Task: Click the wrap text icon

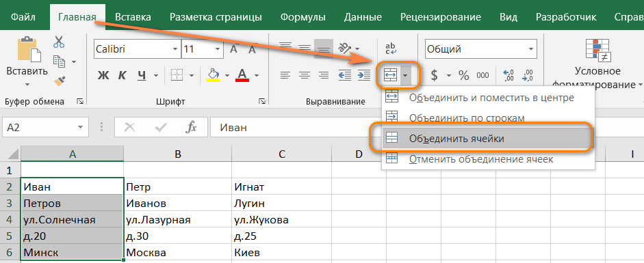Action: point(391,49)
